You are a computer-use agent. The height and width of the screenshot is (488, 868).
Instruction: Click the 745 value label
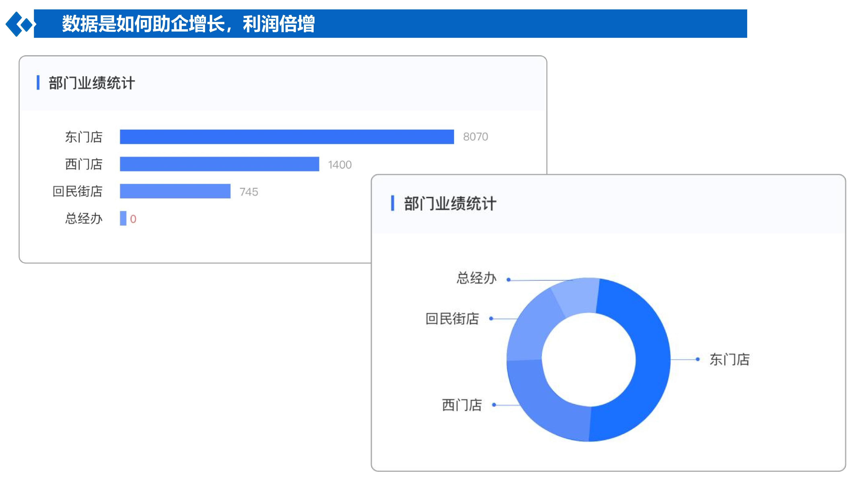(249, 192)
